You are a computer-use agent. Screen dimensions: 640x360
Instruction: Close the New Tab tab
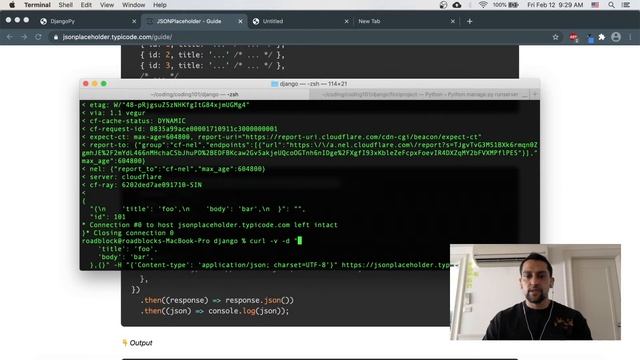pos(453,21)
